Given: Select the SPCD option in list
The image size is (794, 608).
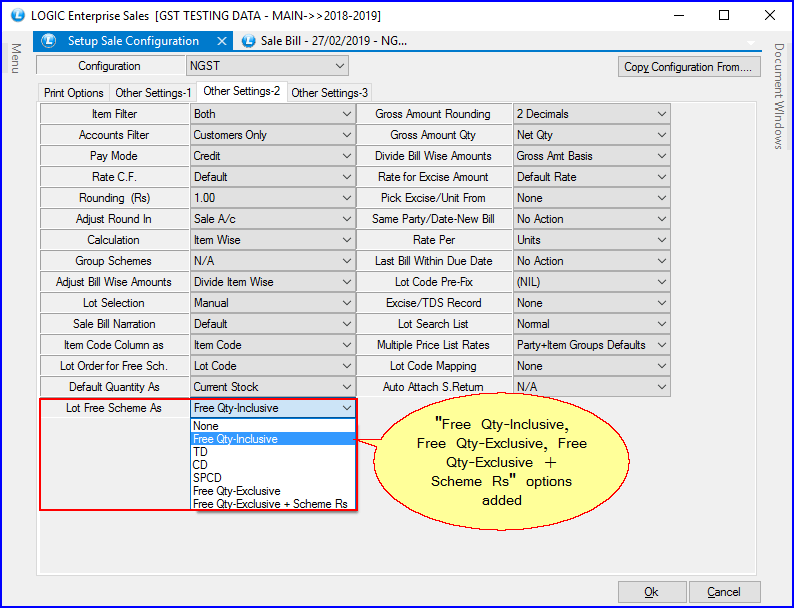Looking at the screenshot, I should (207, 478).
